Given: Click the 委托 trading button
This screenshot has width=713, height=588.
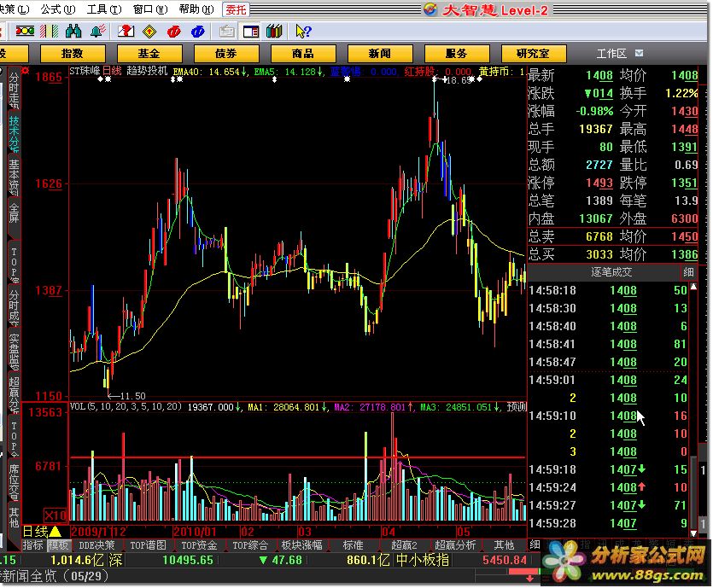Looking at the screenshot, I should [x=237, y=9].
